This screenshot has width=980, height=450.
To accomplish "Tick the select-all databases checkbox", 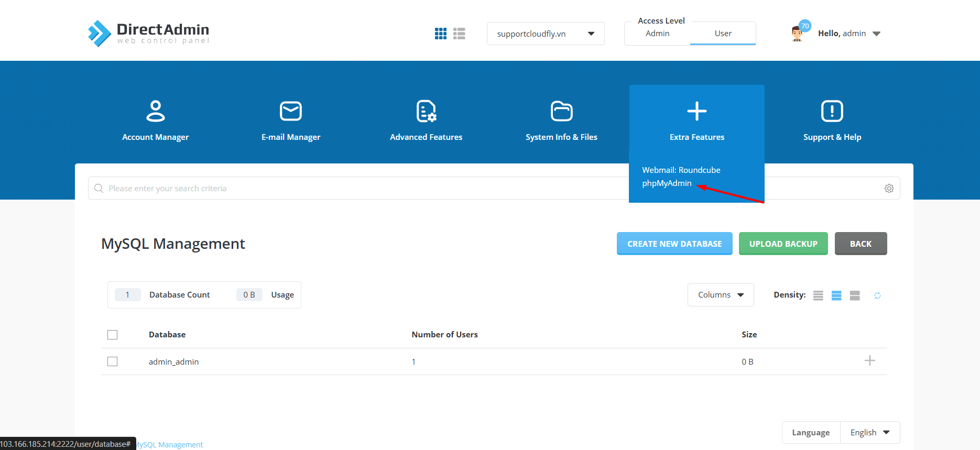I will pos(112,335).
